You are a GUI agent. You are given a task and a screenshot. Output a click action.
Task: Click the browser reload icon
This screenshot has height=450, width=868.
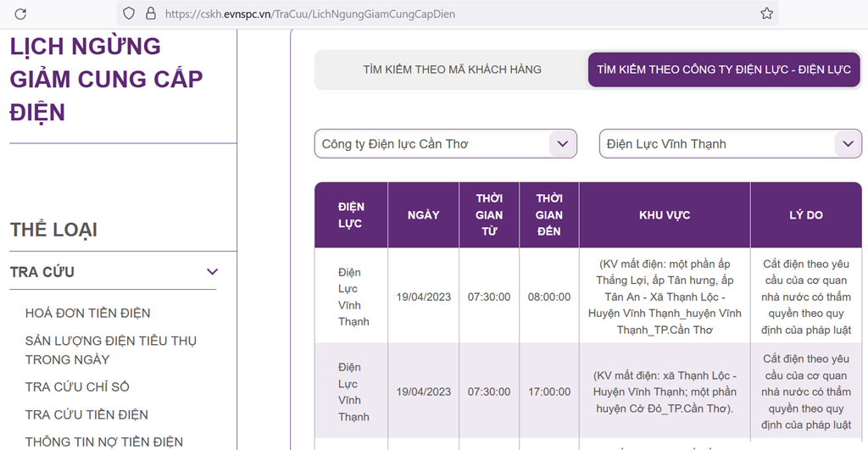click(20, 14)
